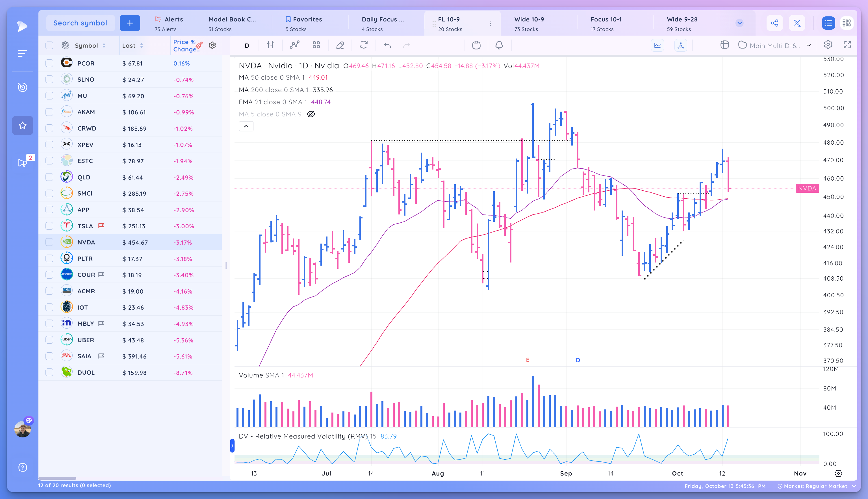Open the help question mark icon

22,467
